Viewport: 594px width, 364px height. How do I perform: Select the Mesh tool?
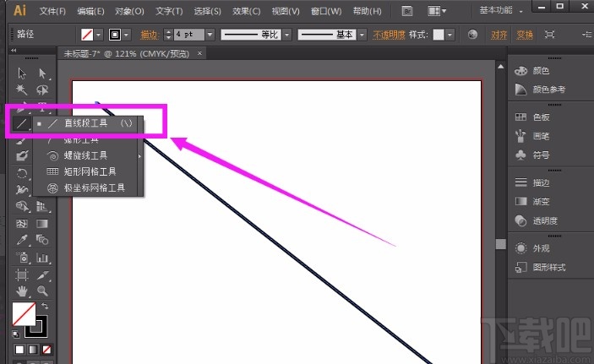click(x=22, y=224)
